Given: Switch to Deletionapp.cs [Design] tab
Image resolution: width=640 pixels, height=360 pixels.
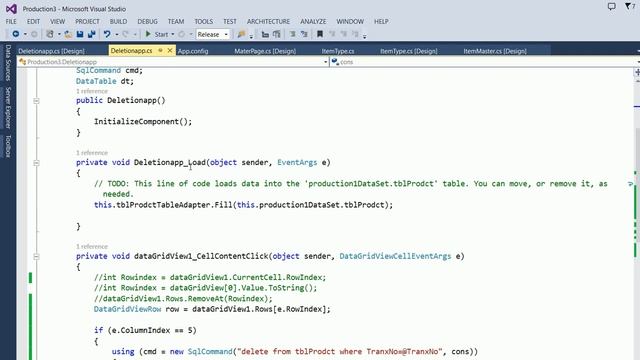Looking at the screenshot, I should point(51,51).
